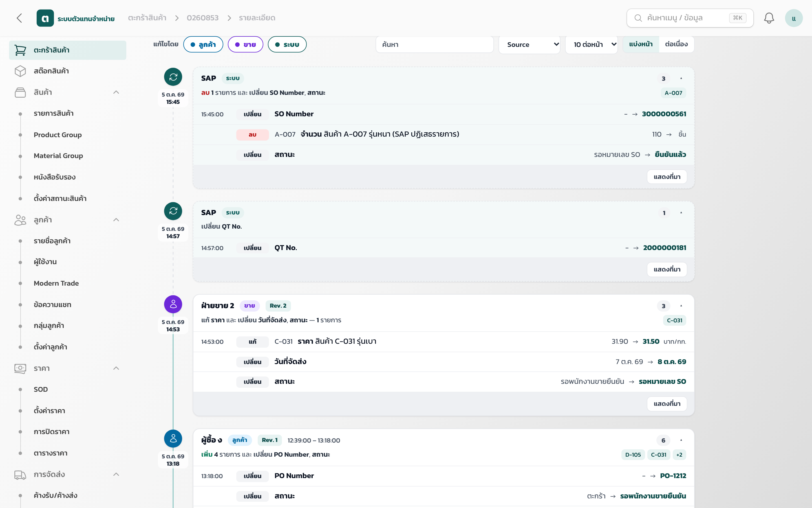
Task: Click the สินค้า section icon
Action: [20, 92]
